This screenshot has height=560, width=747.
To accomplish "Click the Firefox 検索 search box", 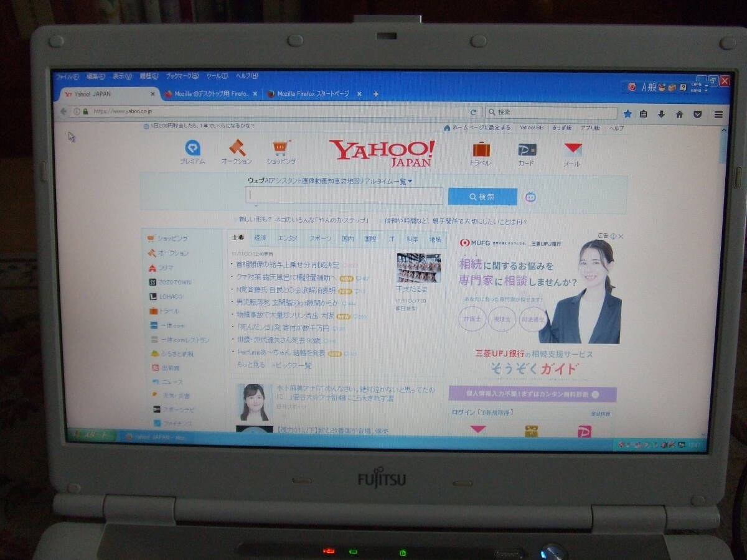I will pyautogui.click(x=552, y=113).
